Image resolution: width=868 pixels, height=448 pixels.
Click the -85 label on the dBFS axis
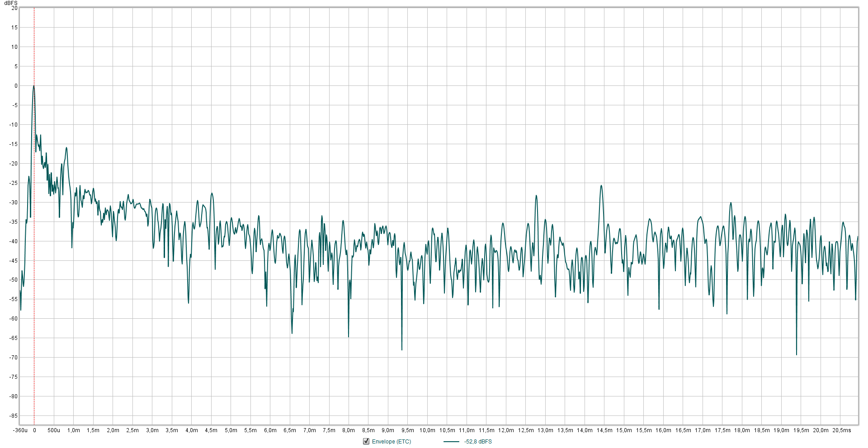tap(14, 416)
